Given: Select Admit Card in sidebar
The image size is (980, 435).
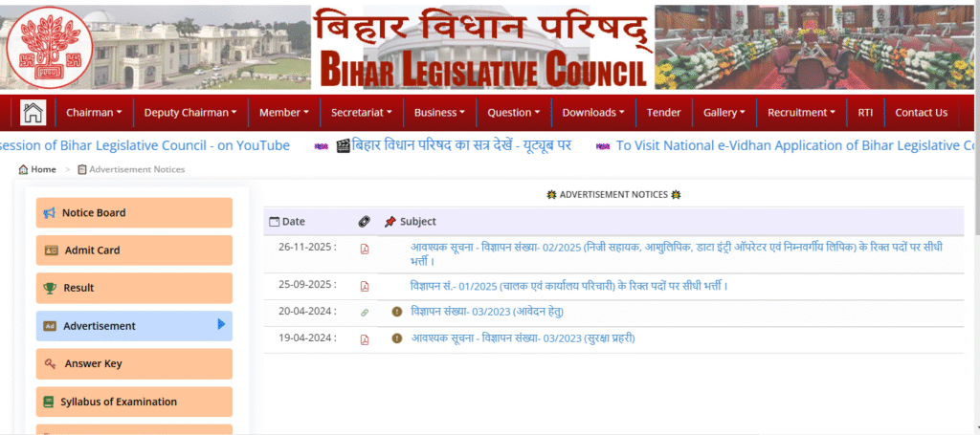Looking at the screenshot, I should click(x=134, y=250).
